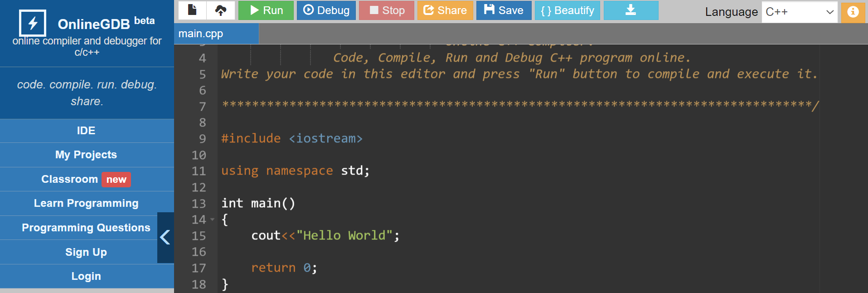
Task: Go to My Projects
Action: [x=86, y=155]
